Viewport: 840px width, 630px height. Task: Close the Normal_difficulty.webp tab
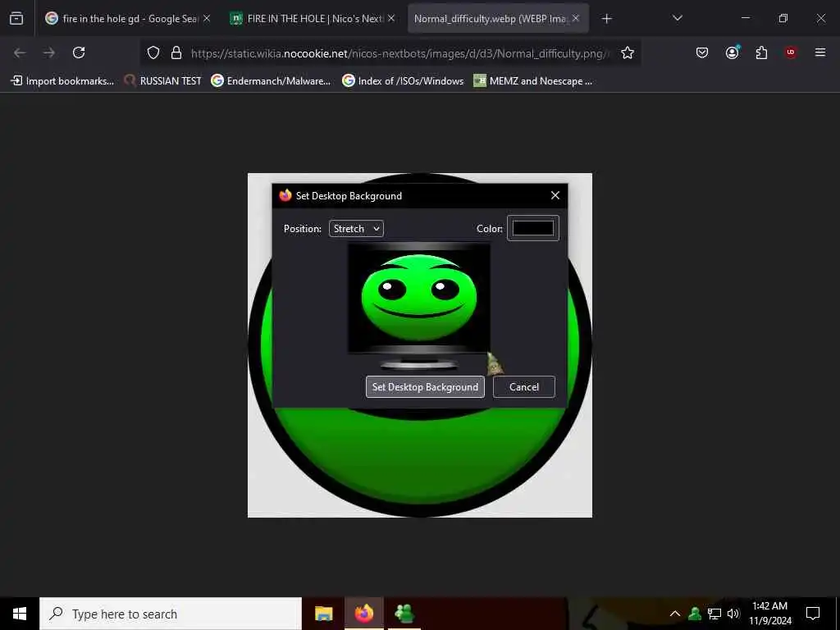point(576,18)
